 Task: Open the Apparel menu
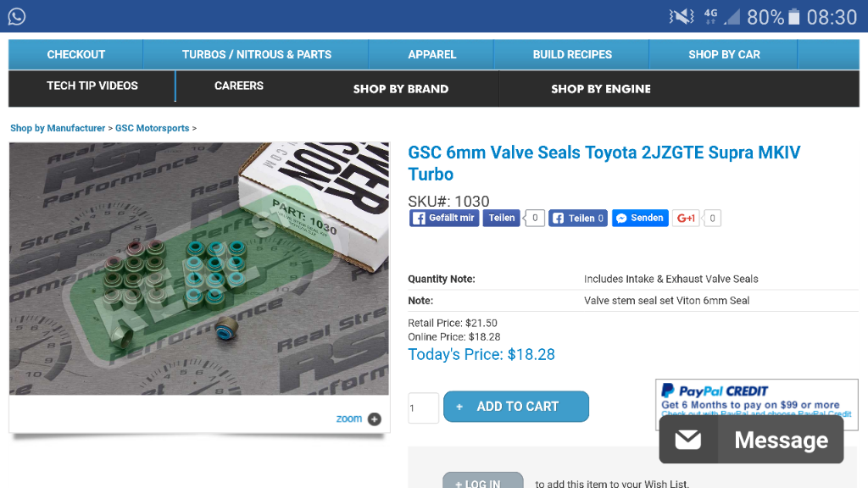(431, 54)
